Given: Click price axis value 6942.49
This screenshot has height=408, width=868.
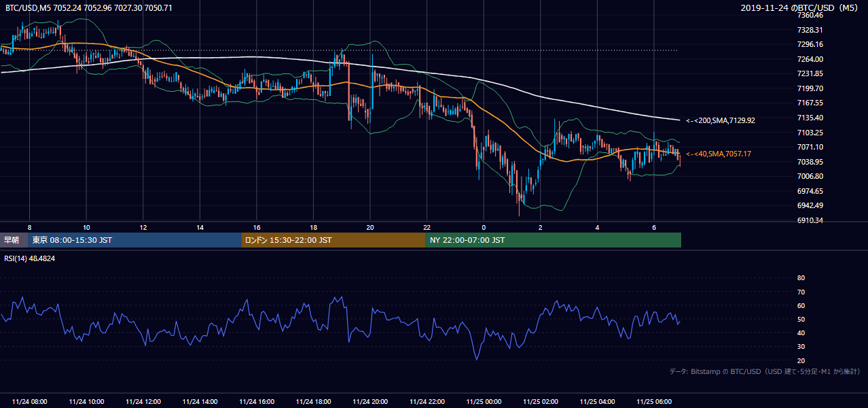Looking at the screenshot, I should click(x=810, y=205).
